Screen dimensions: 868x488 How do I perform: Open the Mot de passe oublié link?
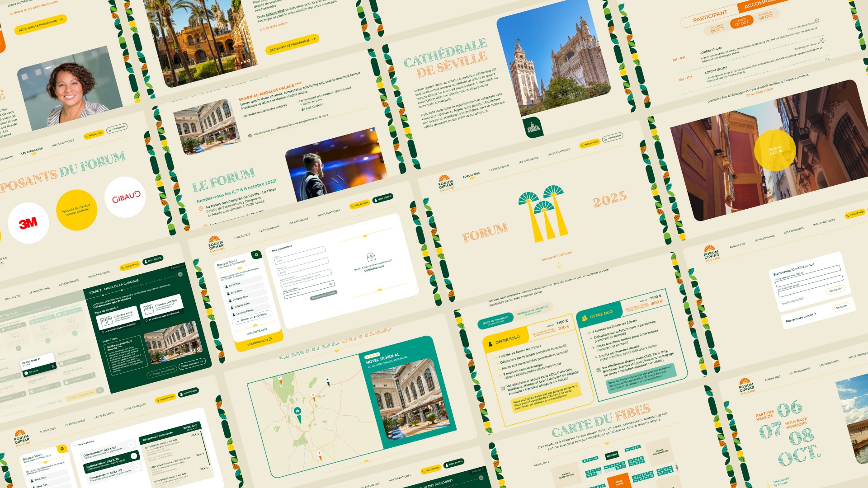pyautogui.click(x=793, y=301)
